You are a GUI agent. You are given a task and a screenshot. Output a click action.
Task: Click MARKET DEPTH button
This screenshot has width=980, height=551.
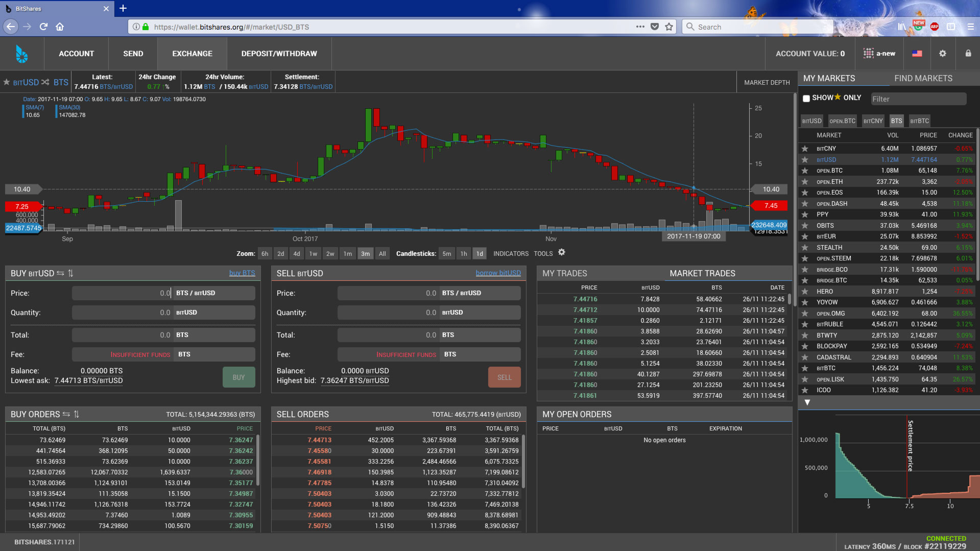[x=767, y=82]
